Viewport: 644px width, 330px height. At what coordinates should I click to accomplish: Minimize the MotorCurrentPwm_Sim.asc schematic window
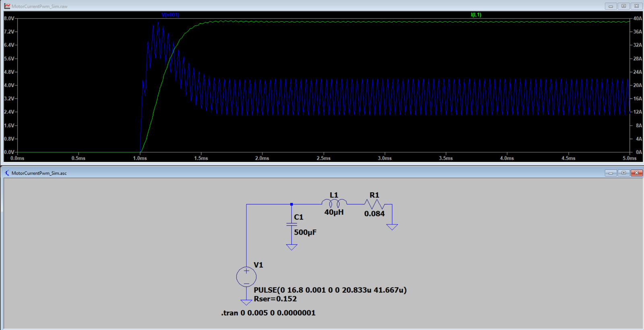(611, 173)
